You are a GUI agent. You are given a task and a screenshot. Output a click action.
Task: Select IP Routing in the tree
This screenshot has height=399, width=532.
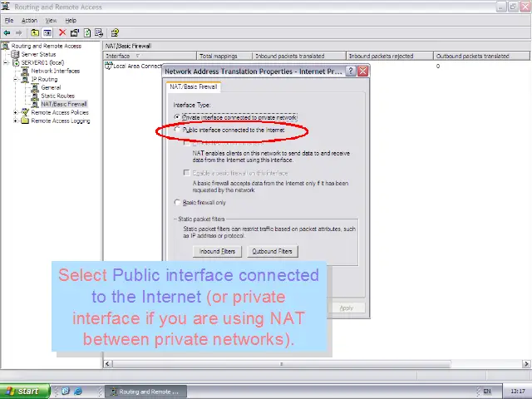point(44,80)
